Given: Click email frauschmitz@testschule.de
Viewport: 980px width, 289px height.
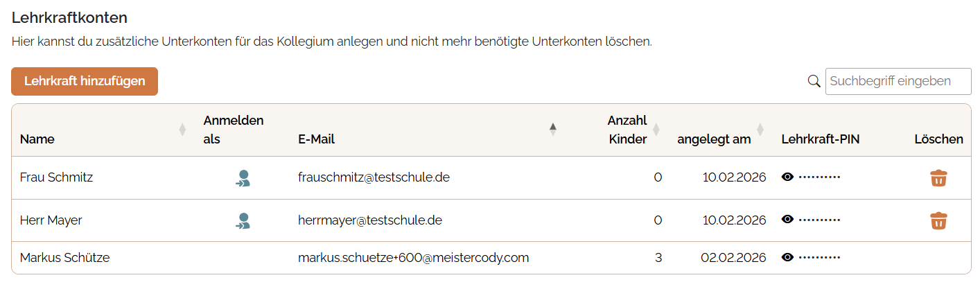Looking at the screenshot, I should 374,177.
